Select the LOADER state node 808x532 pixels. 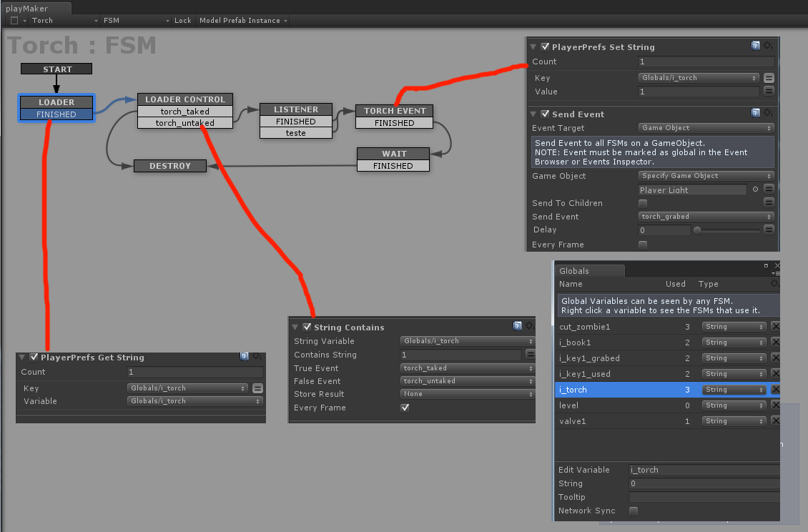coord(56,102)
